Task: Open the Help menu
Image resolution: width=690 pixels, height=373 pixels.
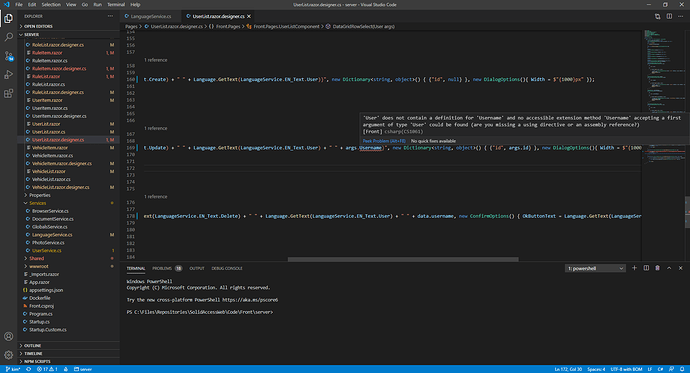Action: click(135, 4)
